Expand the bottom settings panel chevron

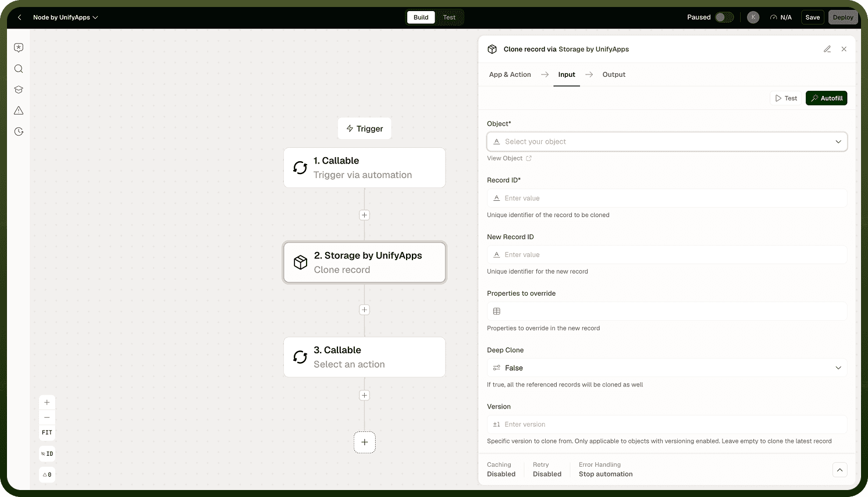tap(839, 470)
